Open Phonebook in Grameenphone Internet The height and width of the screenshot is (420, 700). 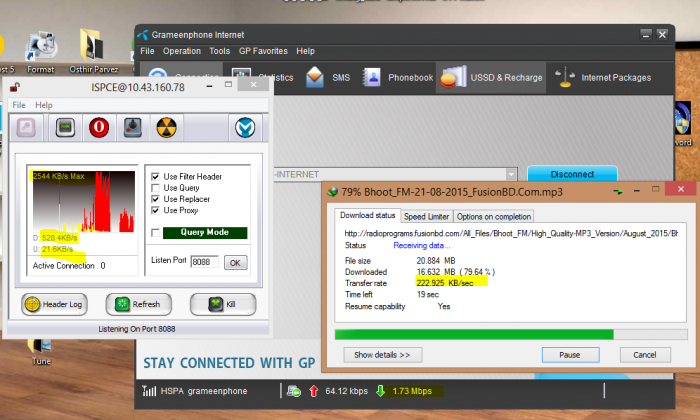coord(397,78)
